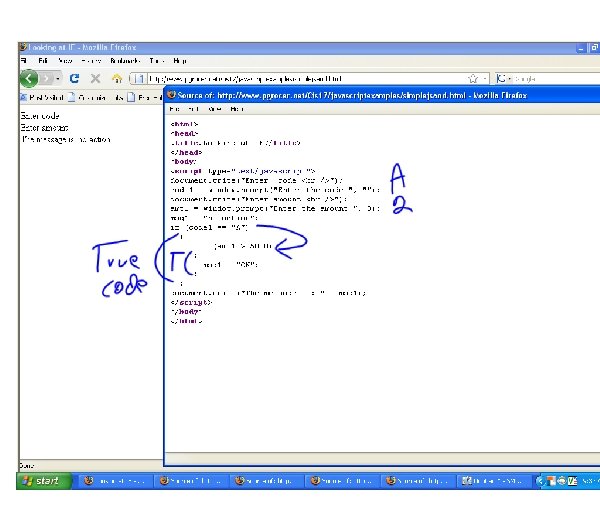Click the <head> opening tag line

point(184,134)
